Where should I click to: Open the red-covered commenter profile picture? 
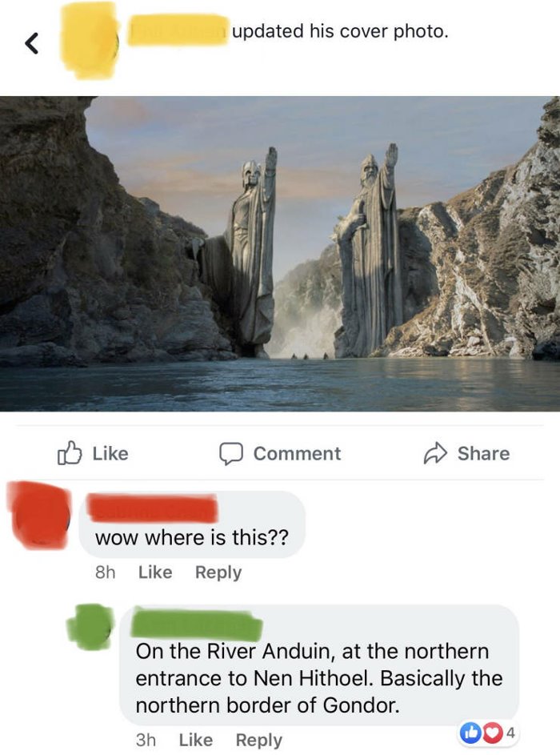(39, 516)
